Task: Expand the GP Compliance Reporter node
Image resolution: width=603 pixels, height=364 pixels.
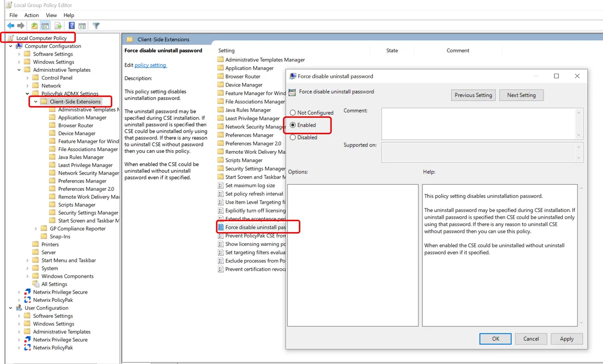Action: [x=36, y=228]
